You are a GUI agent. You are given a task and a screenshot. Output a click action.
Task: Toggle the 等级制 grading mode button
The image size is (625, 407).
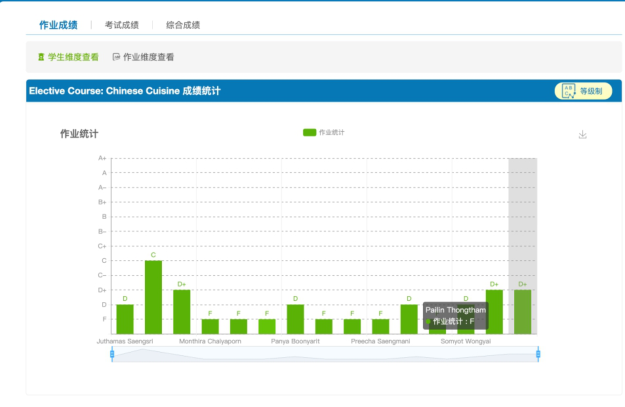583,91
